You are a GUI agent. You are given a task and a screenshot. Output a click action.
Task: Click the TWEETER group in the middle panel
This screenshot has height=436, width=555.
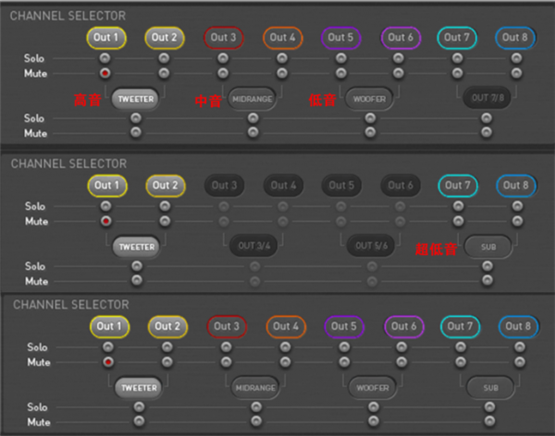click(136, 247)
